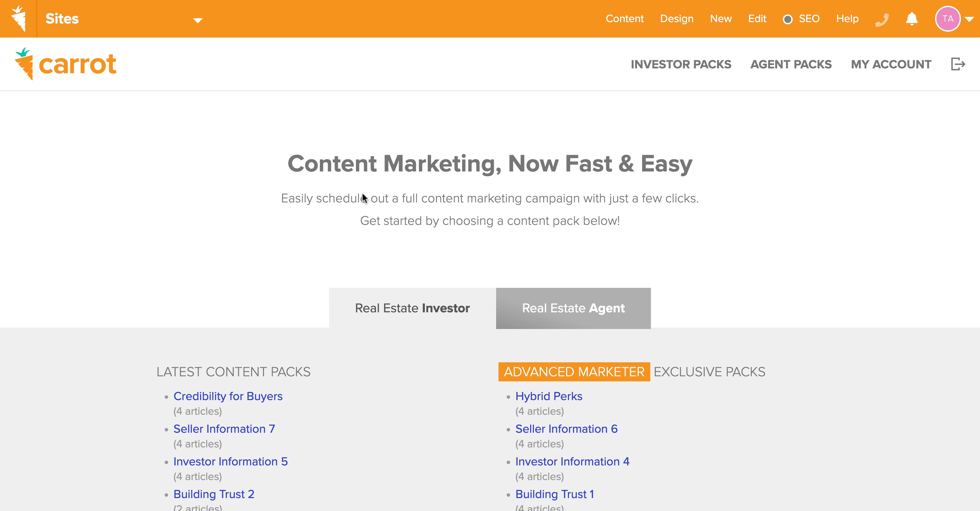Image resolution: width=980 pixels, height=511 pixels.
Task: Expand the account menu arrow beside avatar
Action: (x=969, y=19)
